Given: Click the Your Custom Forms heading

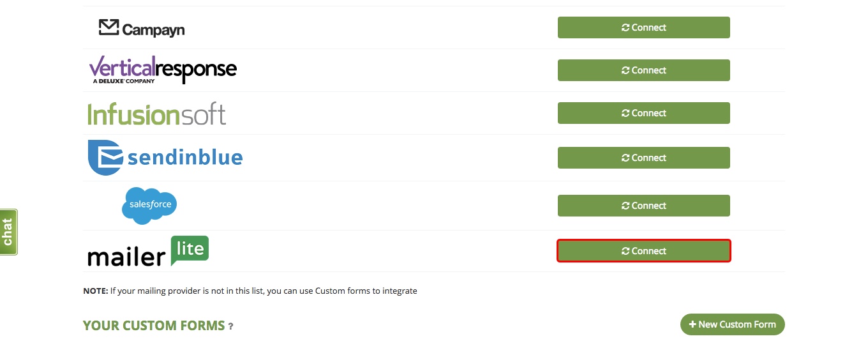Looking at the screenshot, I should [x=154, y=326].
